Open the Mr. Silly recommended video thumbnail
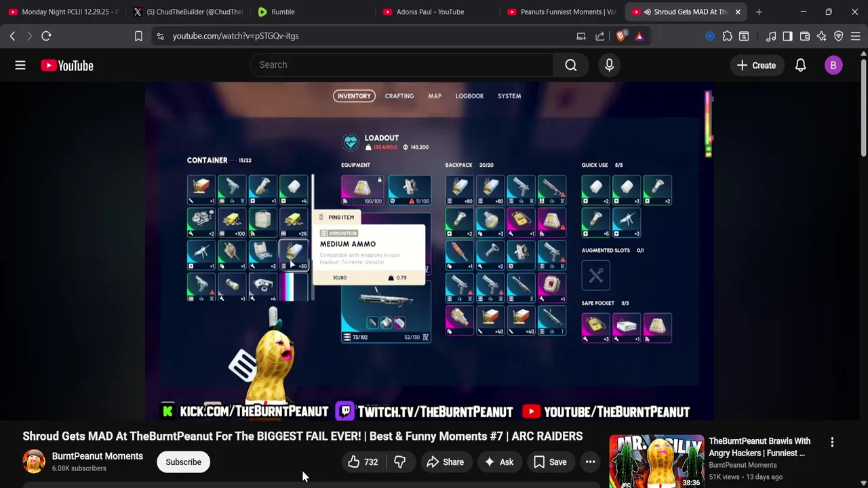This screenshot has width=868, height=488. [656, 461]
